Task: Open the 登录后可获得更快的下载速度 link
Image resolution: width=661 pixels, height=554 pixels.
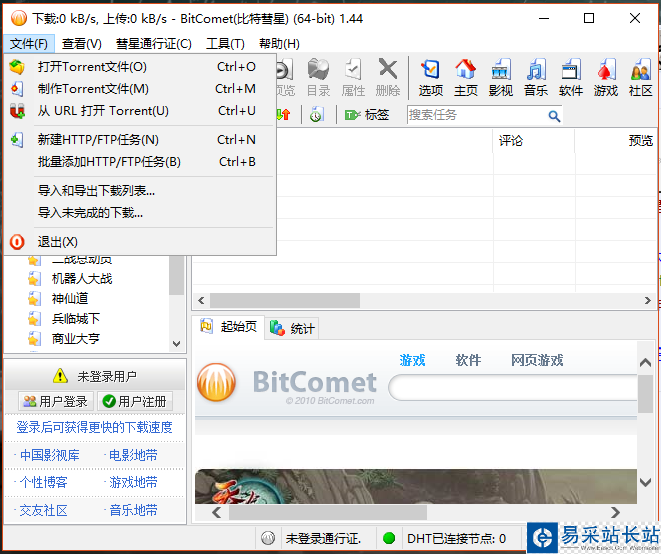Action: click(x=94, y=427)
